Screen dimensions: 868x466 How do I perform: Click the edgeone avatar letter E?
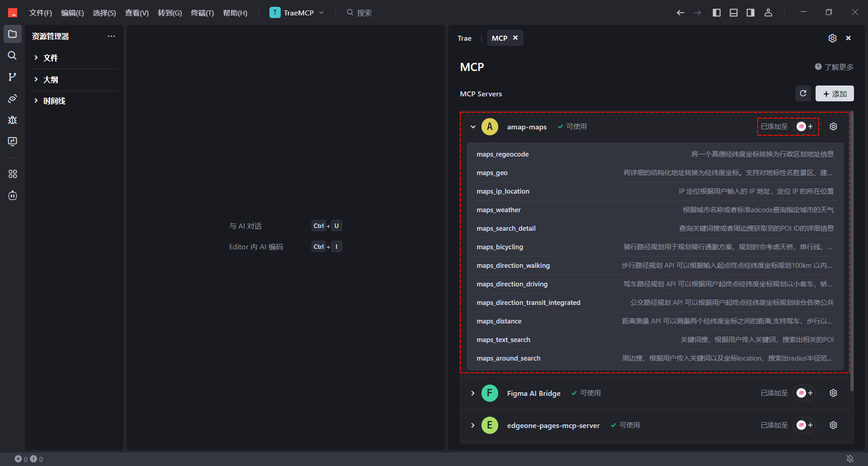(x=490, y=425)
